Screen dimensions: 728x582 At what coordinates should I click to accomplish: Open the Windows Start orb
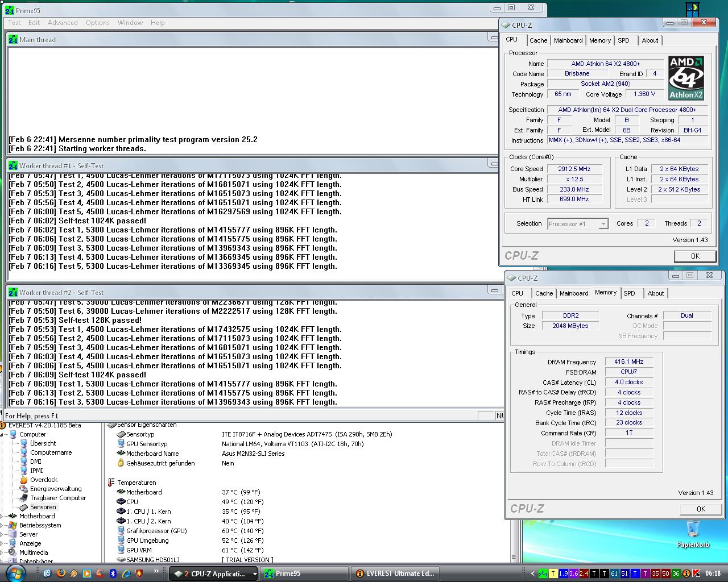tap(15, 573)
